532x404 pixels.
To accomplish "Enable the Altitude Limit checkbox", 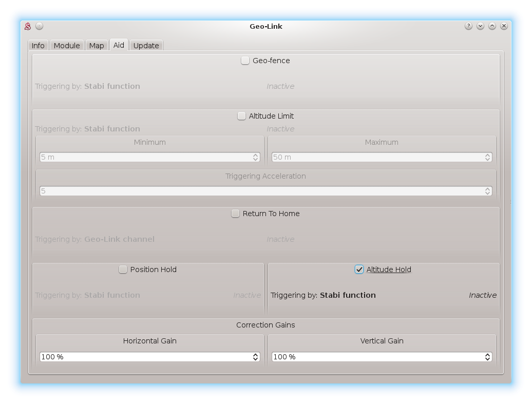I will click(241, 116).
